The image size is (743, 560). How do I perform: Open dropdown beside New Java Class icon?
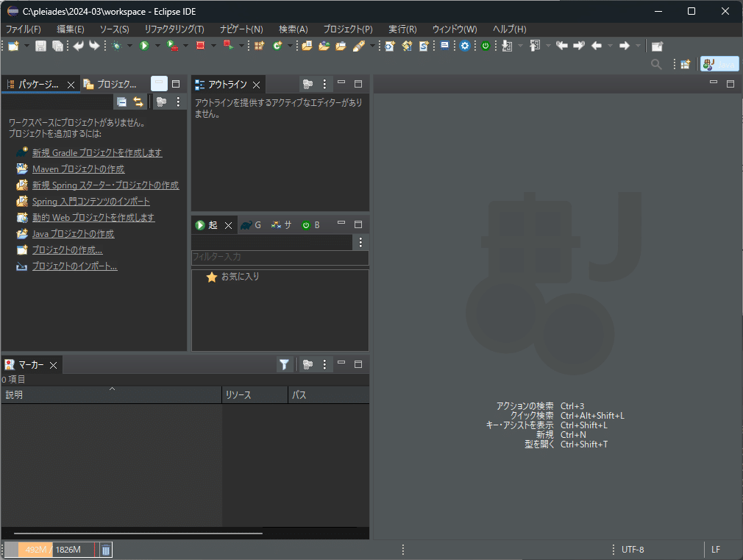(x=290, y=46)
